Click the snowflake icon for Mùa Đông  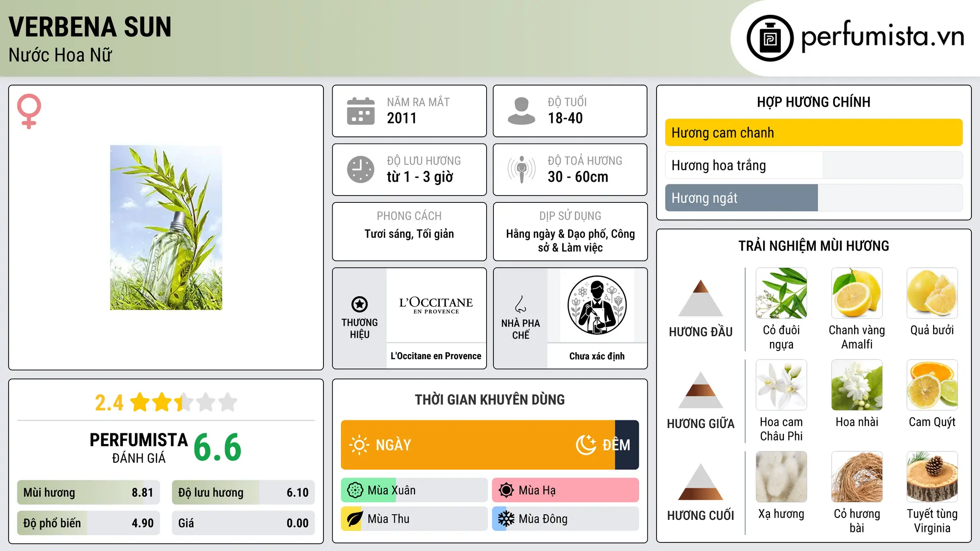coord(506,519)
